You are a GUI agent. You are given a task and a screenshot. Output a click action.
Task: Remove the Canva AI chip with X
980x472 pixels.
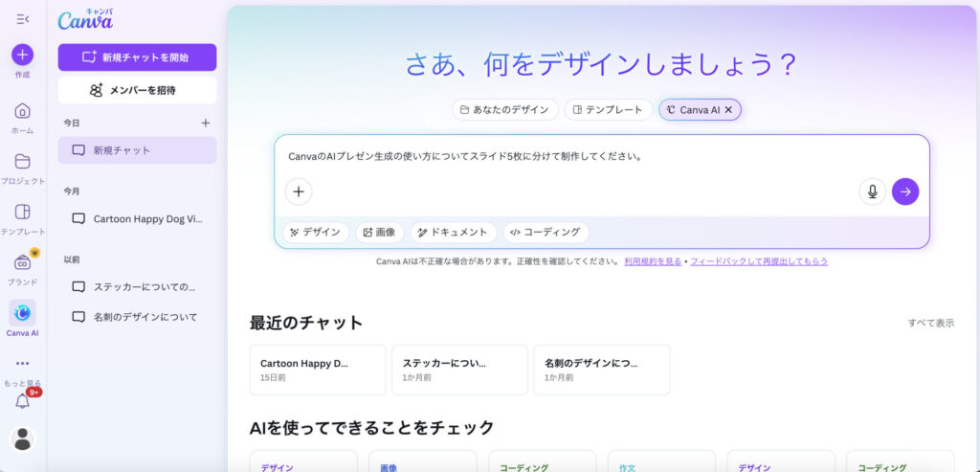[728, 110]
